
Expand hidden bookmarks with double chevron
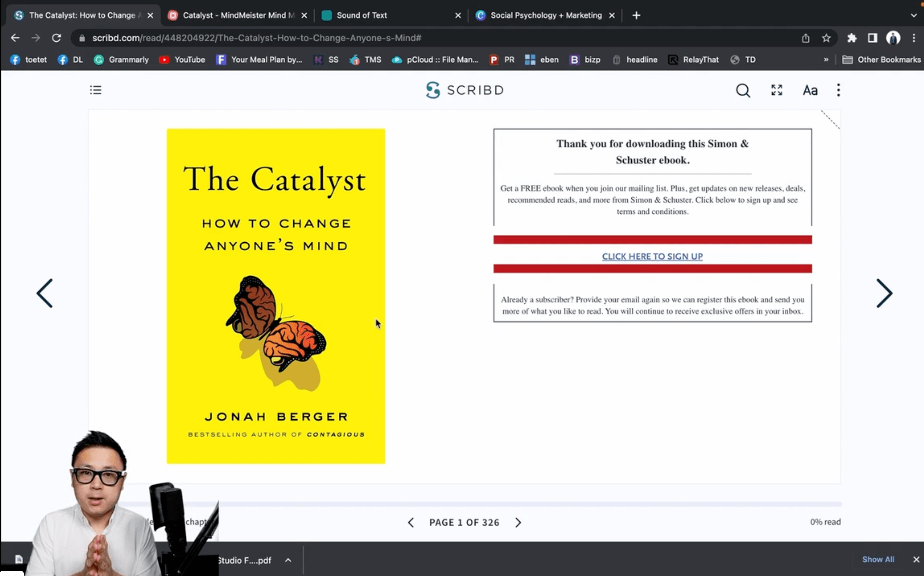click(826, 60)
